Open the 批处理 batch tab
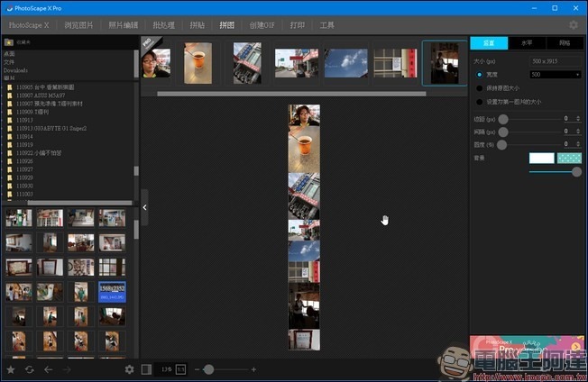588x382 pixels. point(164,25)
